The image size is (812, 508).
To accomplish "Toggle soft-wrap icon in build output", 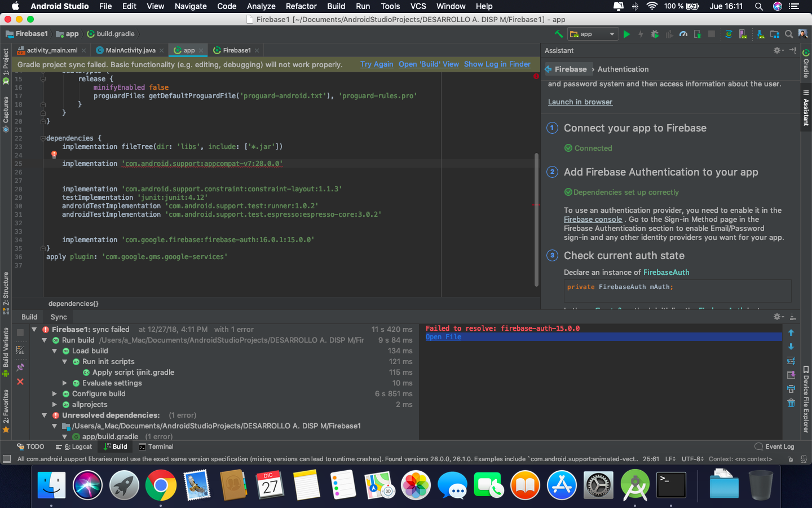I will 791,361.
